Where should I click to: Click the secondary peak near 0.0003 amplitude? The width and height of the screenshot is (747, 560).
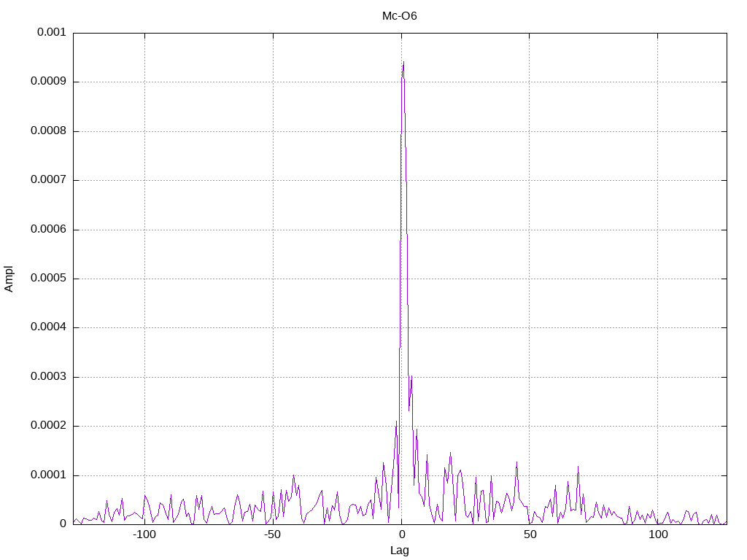(x=411, y=376)
